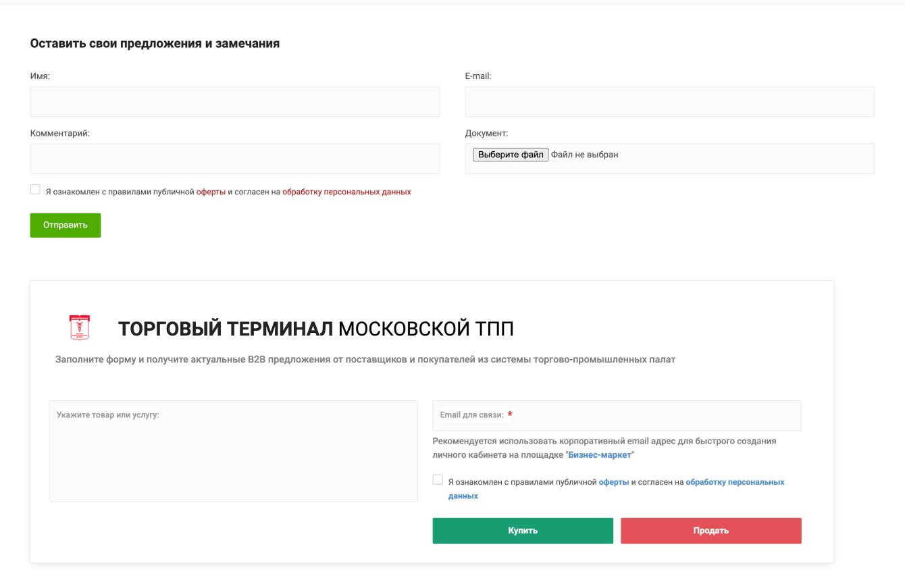Open the red оферты link
Viewport: 905px width, 588px height.
coord(211,192)
